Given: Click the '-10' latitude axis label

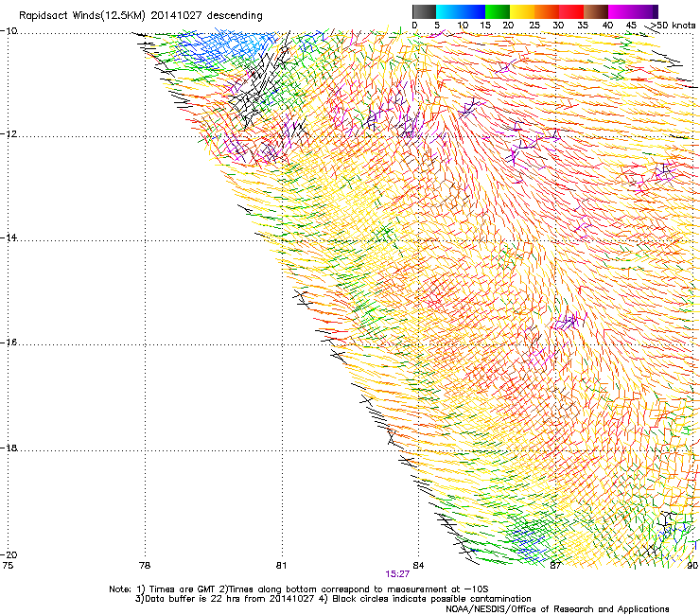Looking at the screenshot, I should pos(9,31).
